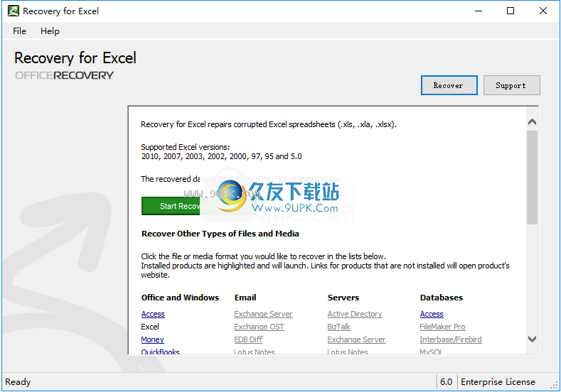Open the Interbase/Firebird link

tap(451, 339)
